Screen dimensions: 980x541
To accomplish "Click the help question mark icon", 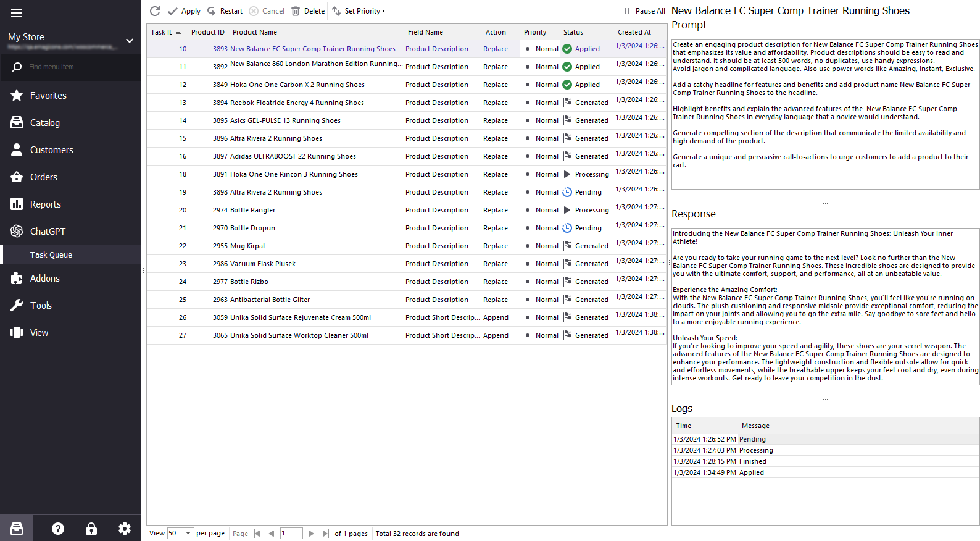I will click(58, 529).
